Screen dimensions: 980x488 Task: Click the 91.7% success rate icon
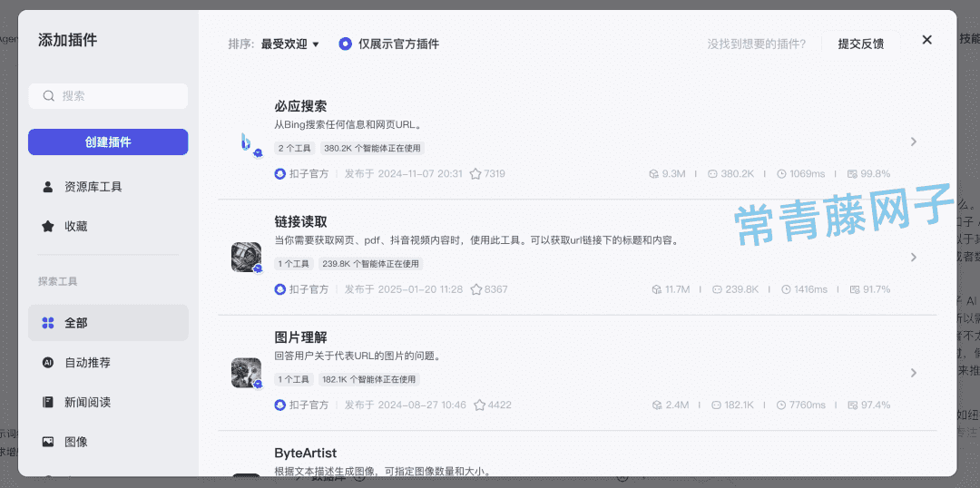tap(855, 289)
